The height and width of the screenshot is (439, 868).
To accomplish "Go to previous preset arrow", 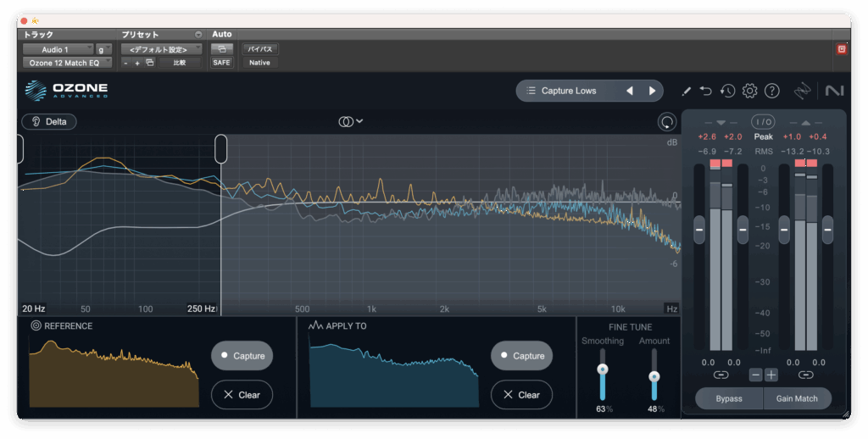I will pyautogui.click(x=630, y=91).
